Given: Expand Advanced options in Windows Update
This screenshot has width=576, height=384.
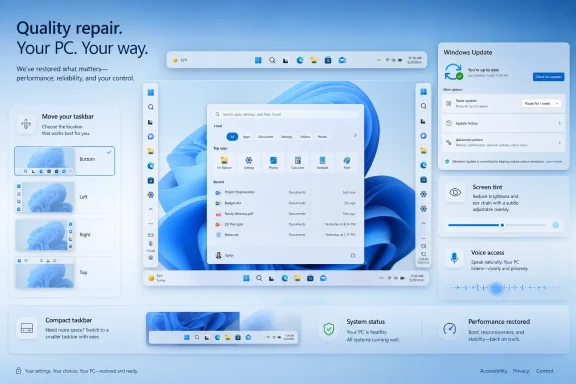Looking at the screenshot, I should pyautogui.click(x=504, y=142).
